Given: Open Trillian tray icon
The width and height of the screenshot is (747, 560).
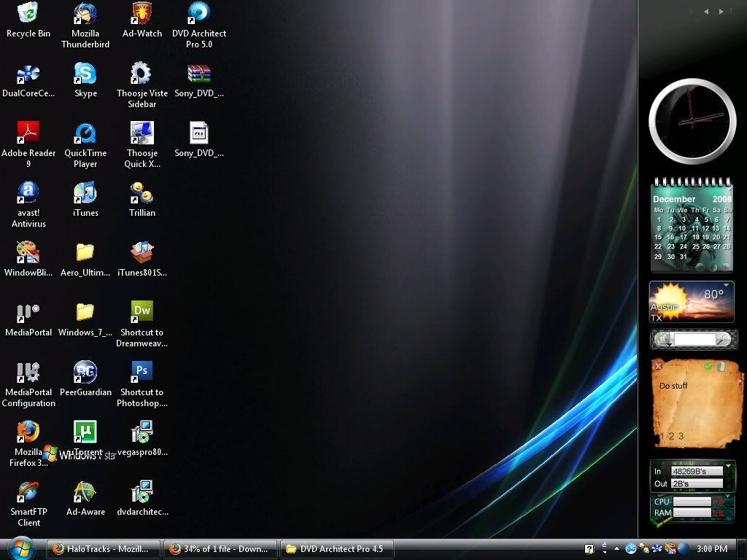Looking at the screenshot, I should click(x=644, y=549).
